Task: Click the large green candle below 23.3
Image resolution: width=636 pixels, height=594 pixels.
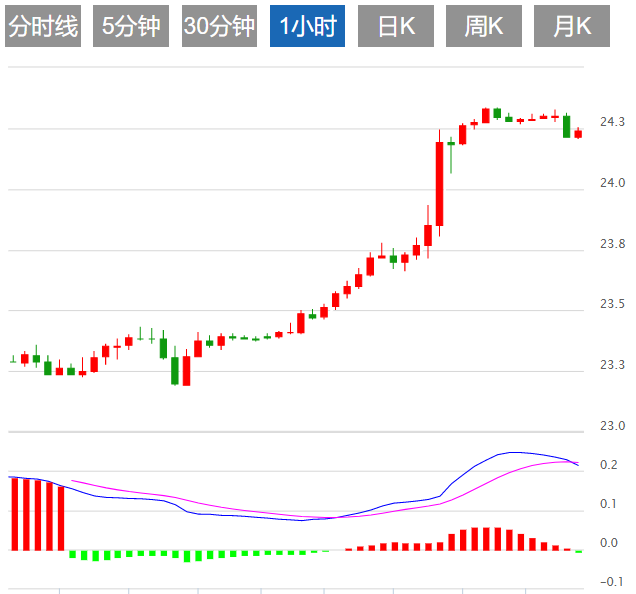Action: click(175, 370)
